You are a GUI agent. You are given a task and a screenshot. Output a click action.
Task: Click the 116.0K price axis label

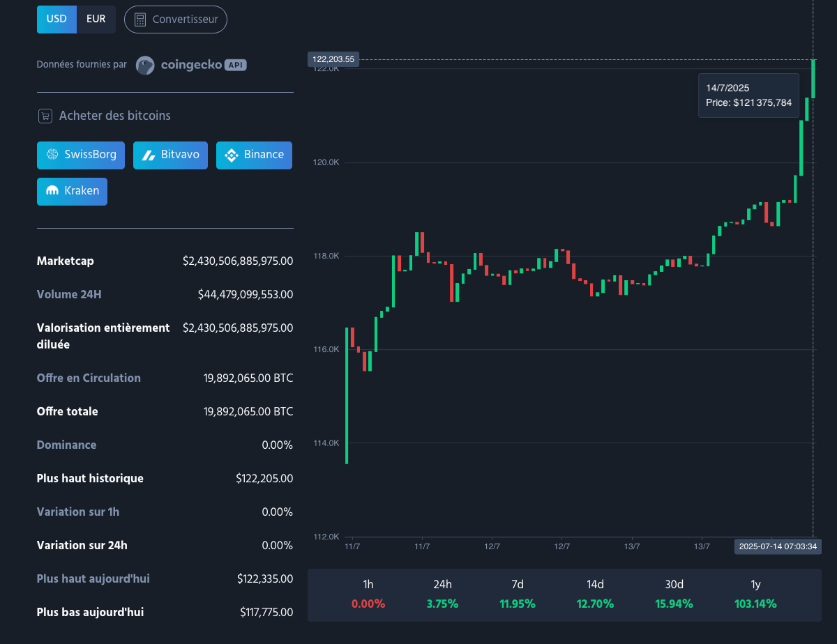coord(326,349)
